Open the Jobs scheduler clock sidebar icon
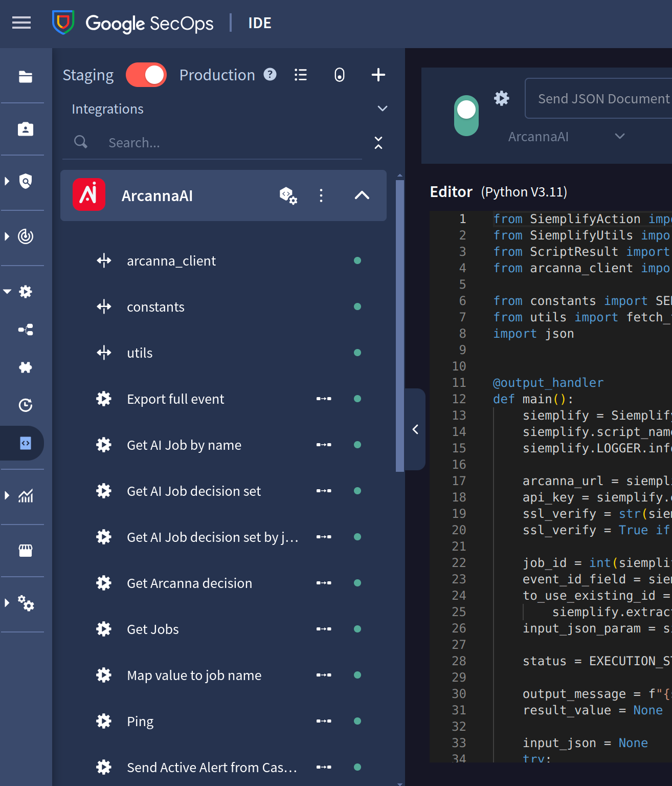Viewport: 672px width, 786px height. tap(26, 405)
